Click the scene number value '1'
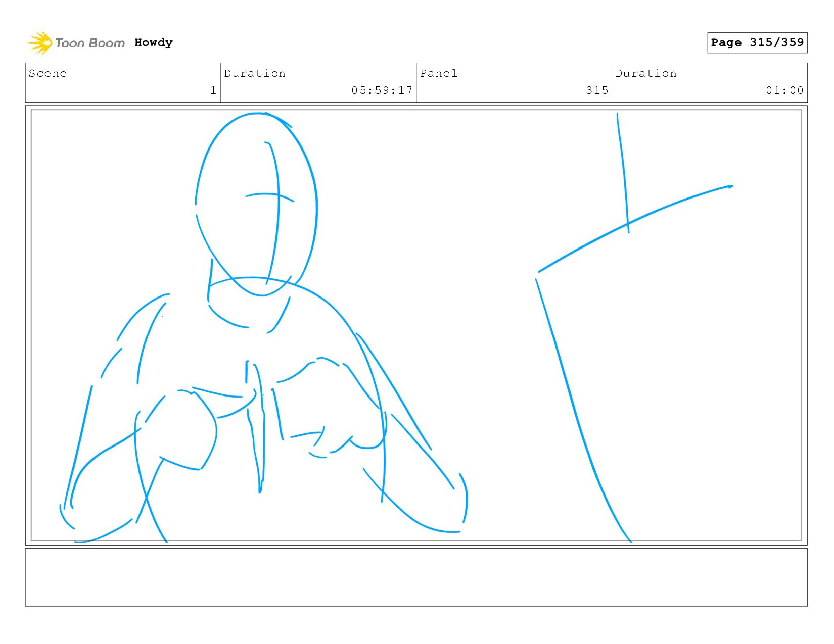834x644 pixels. (x=213, y=90)
